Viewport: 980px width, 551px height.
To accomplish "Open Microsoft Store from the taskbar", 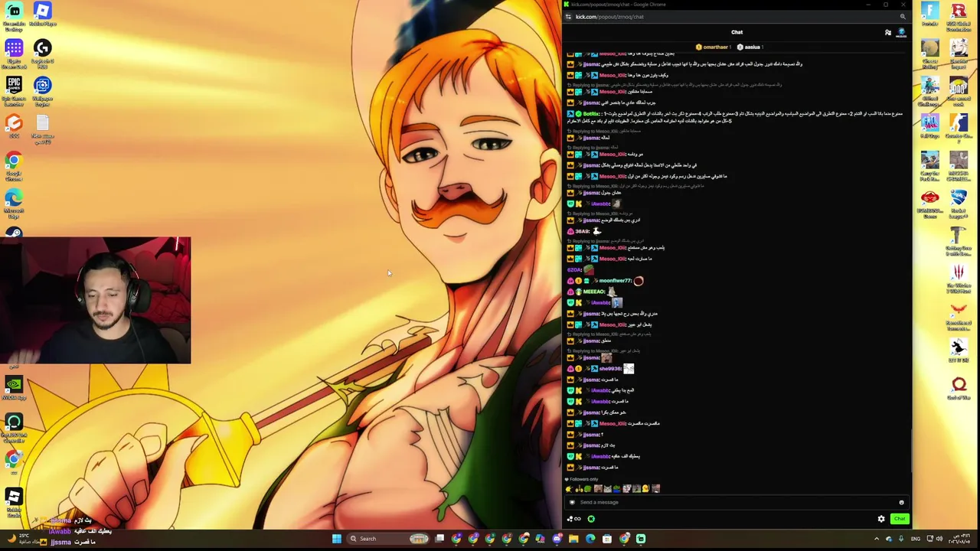I will [607, 539].
